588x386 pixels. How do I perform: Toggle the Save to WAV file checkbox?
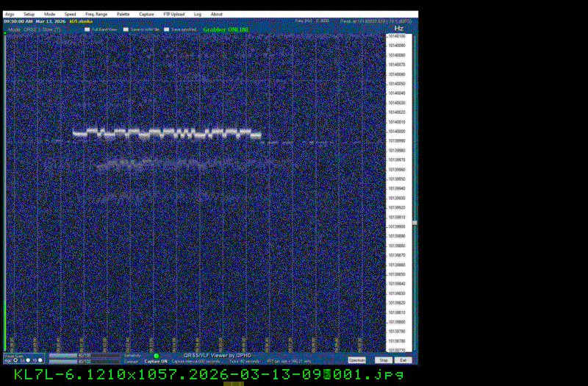pos(126,29)
